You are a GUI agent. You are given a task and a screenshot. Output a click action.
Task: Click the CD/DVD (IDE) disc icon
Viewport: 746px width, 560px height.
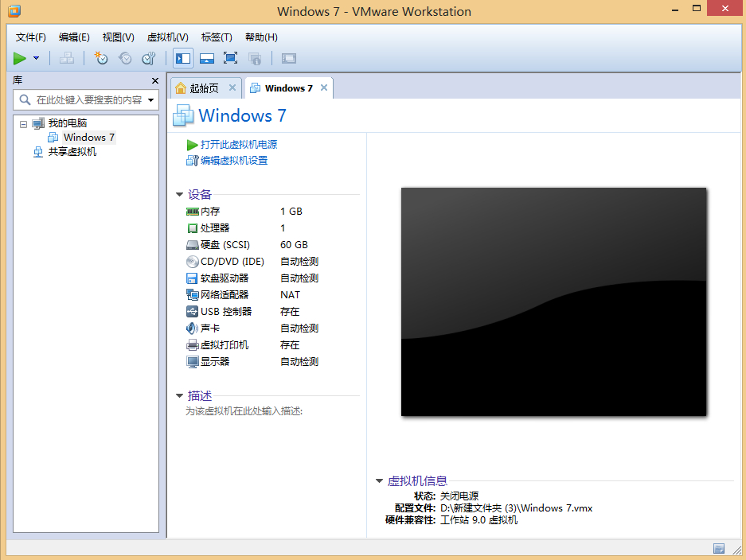(192, 262)
